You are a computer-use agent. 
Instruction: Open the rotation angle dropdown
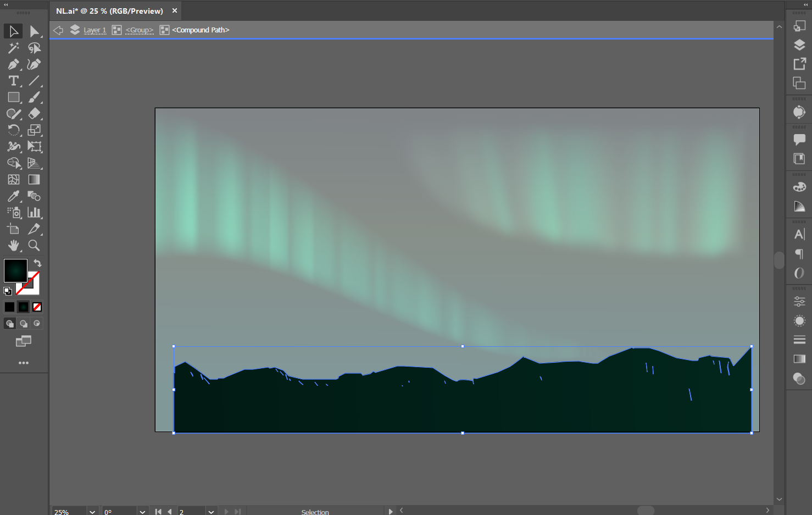[x=142, y=511]
